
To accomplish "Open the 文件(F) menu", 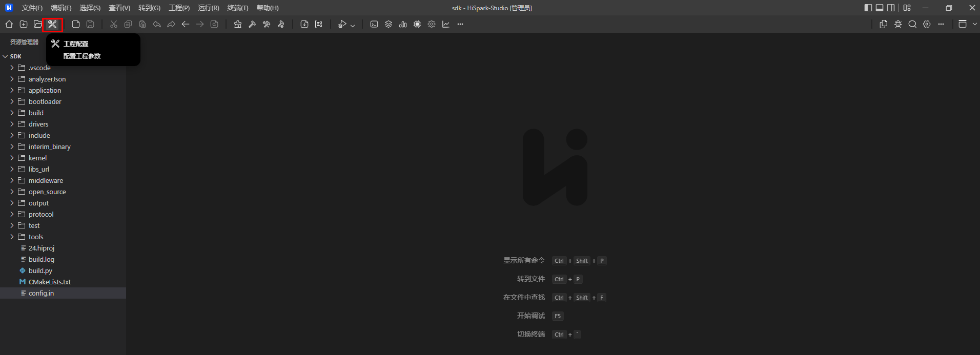I will click(x=32, y=8).
